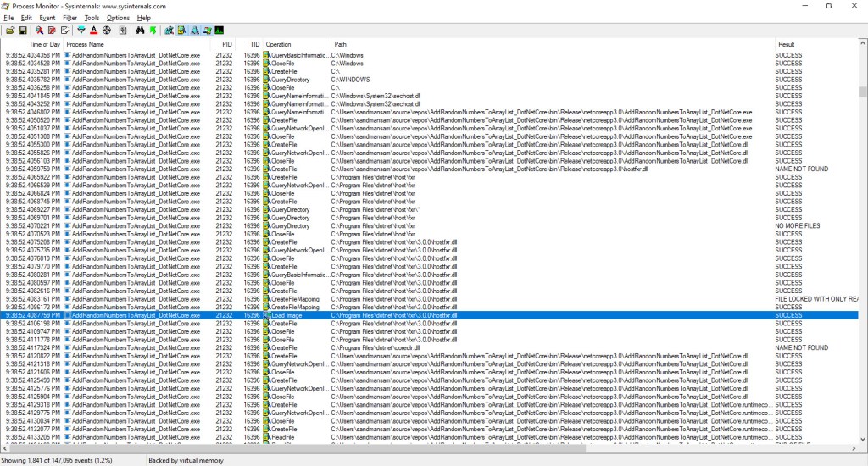868x466 pixels.
Task: Toggle Show Network Activity button
Action: coord(195,31)
